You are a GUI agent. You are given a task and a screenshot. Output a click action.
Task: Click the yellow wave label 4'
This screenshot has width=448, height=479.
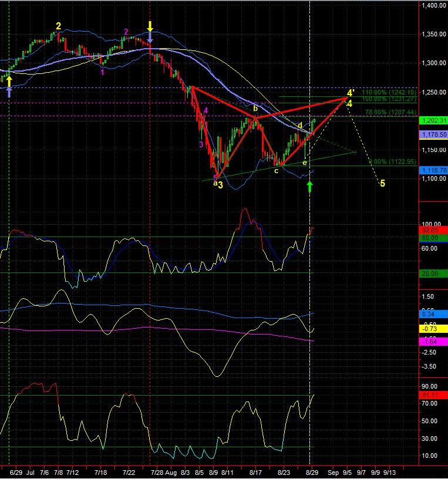[x=351, y=93]
